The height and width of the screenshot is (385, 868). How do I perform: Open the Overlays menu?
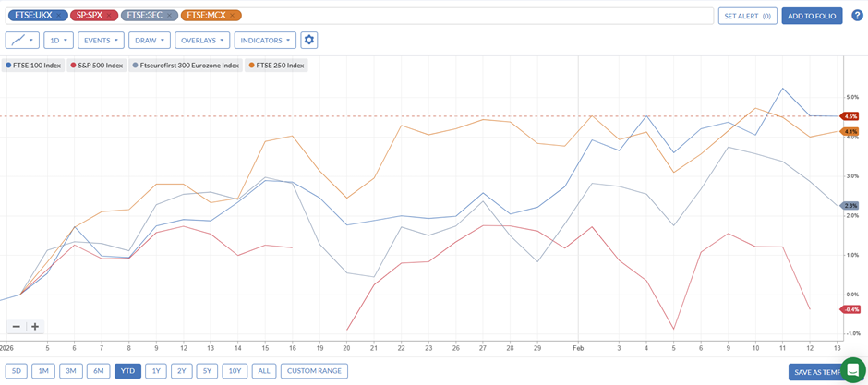[x=202, y=40]
